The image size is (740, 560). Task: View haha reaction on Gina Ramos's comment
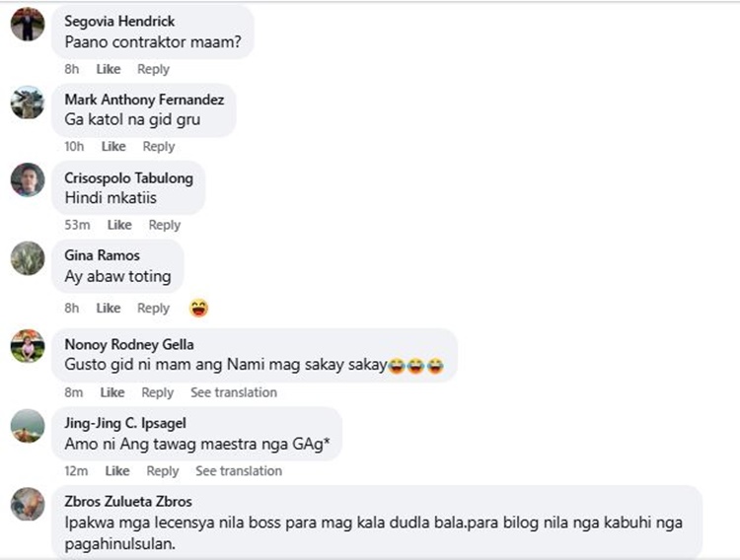point(198,308)
